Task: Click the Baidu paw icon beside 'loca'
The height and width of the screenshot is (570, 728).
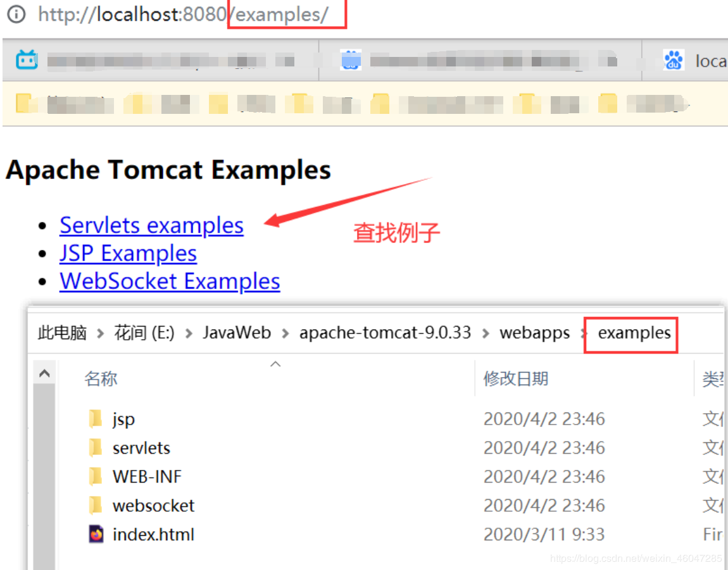Action: coord(674,60)
